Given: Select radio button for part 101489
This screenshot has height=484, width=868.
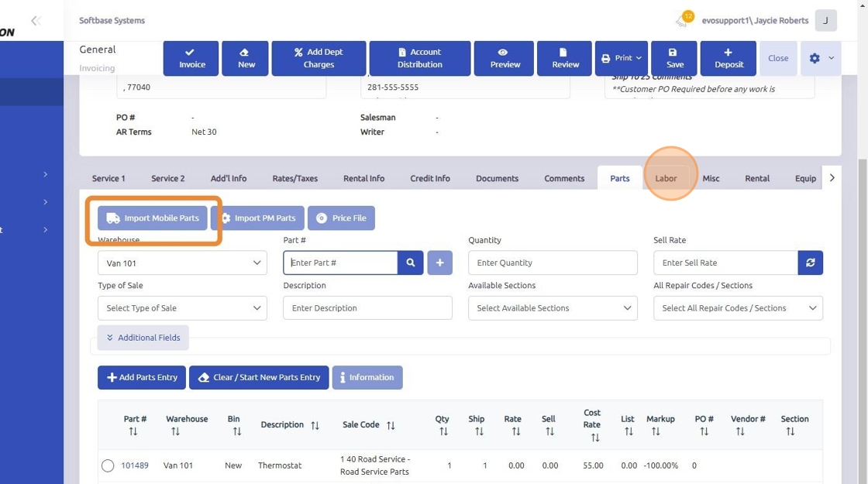Looking at the screenshot, I should (108, 465).
